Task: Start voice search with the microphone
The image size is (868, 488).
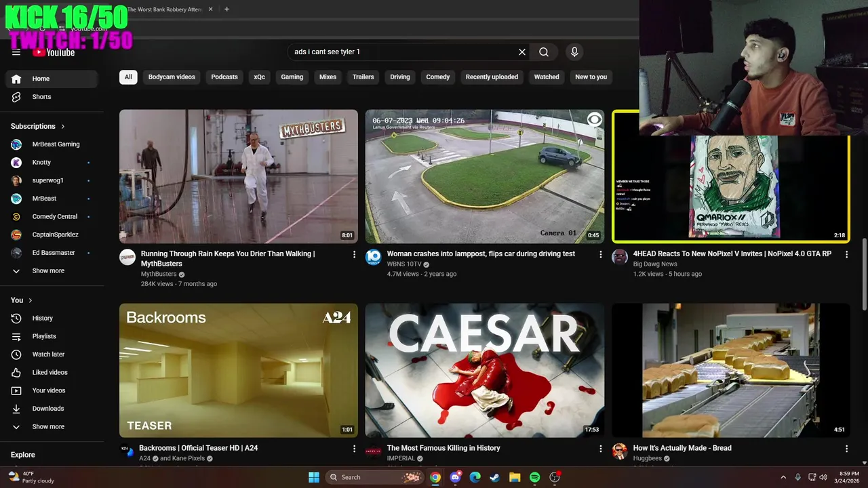Action: click(x=574, y=52)
